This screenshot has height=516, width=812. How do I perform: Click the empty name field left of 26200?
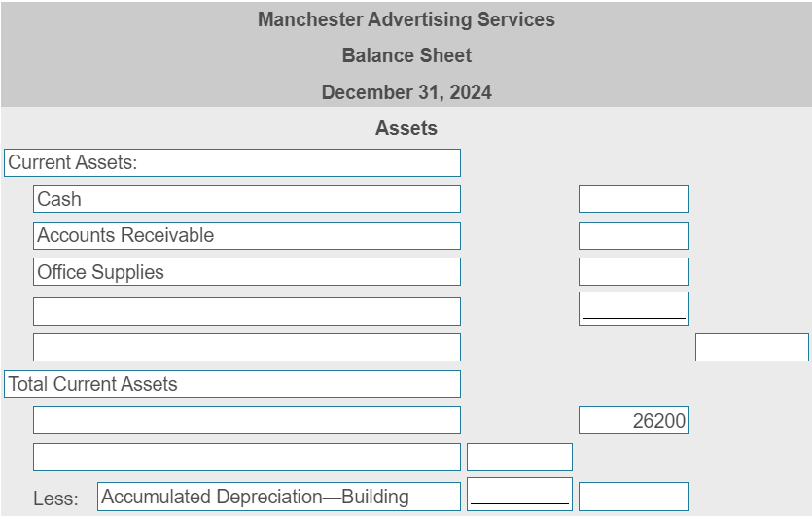coord(246,420)
